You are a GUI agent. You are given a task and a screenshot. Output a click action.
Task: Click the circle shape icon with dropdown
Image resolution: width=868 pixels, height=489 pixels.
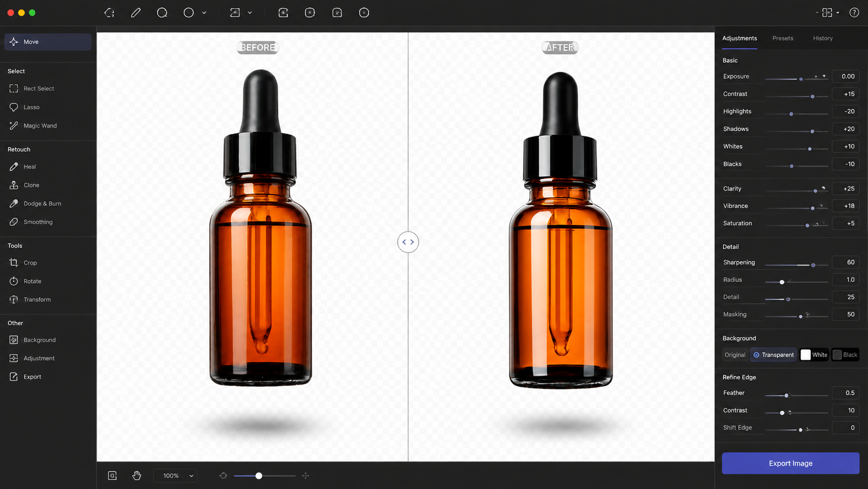point(188,12)
